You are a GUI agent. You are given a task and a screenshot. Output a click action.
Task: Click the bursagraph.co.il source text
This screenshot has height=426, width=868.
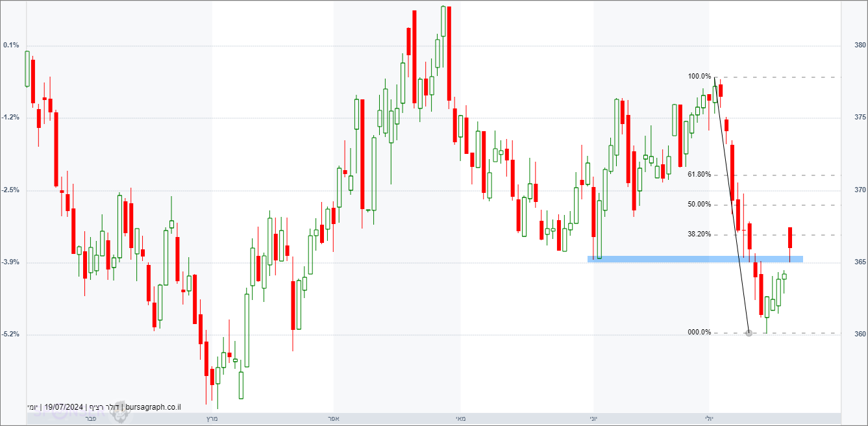pyautogui.click(x=153, y=407)
